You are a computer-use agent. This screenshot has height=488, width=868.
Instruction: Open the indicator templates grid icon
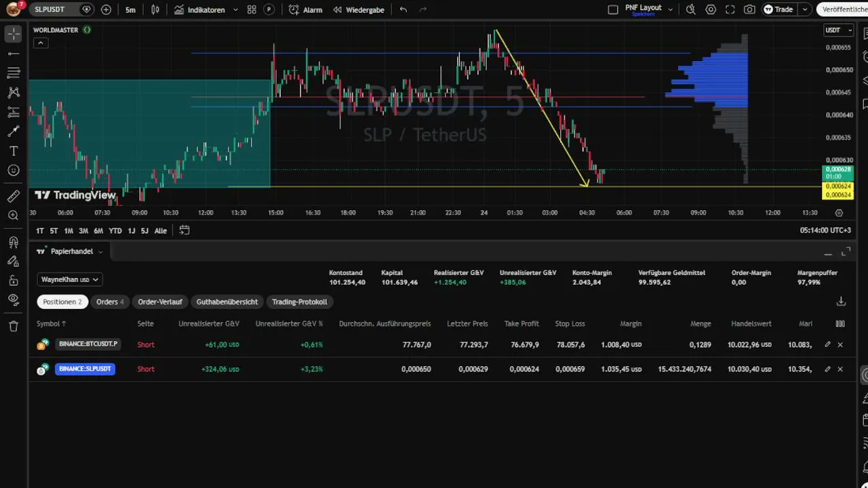click(252, 9)
